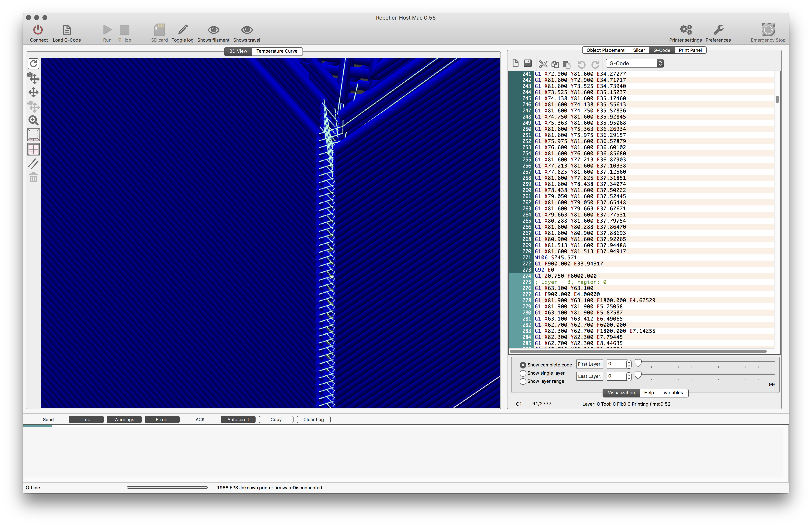This screenshot has width=812, height=526.
Task: Toggle Autoscroll for the log
Action: click(x=238, y=420)
